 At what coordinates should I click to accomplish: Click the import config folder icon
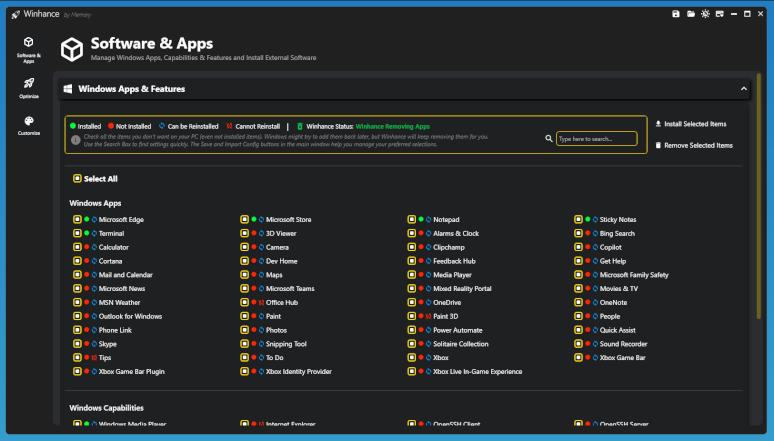691,14
